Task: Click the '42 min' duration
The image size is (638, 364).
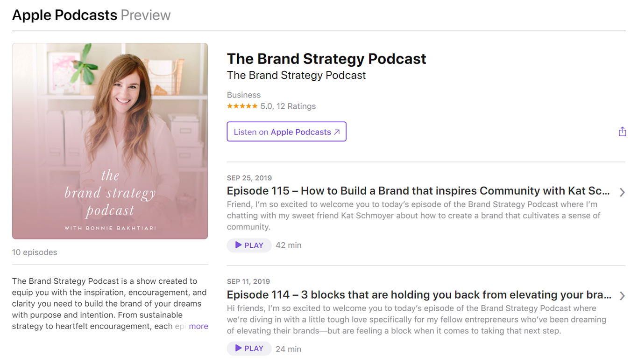Action: click(x=289, y=245)
